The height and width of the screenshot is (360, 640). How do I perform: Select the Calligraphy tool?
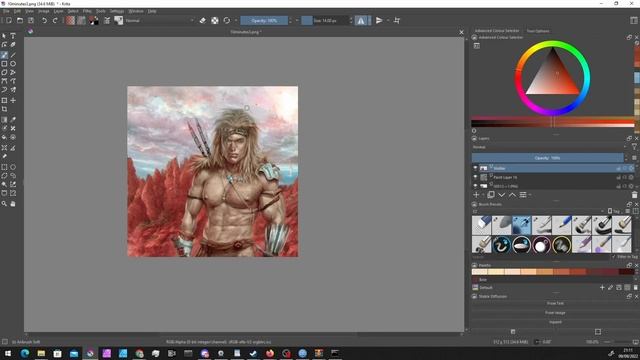(13, 44)
